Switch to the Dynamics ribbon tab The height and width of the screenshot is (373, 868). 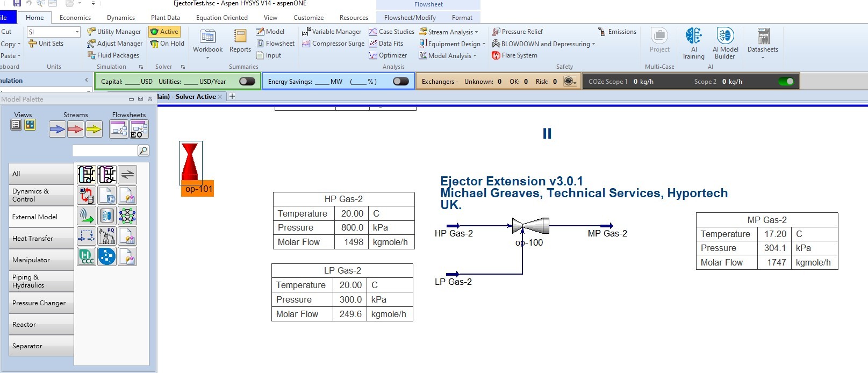(121, 18)
